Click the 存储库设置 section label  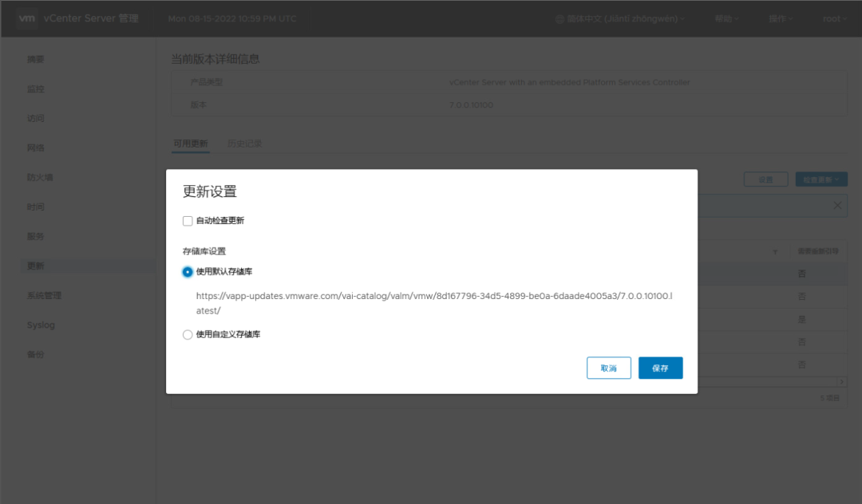[204, 251]
